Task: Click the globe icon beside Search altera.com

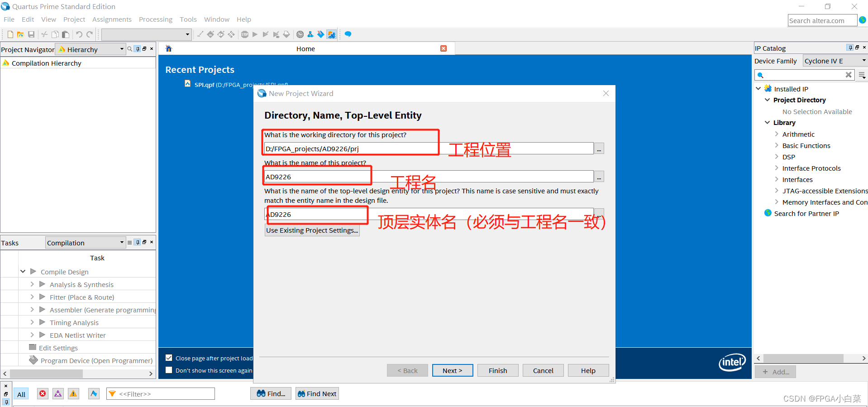Action: 863,20
